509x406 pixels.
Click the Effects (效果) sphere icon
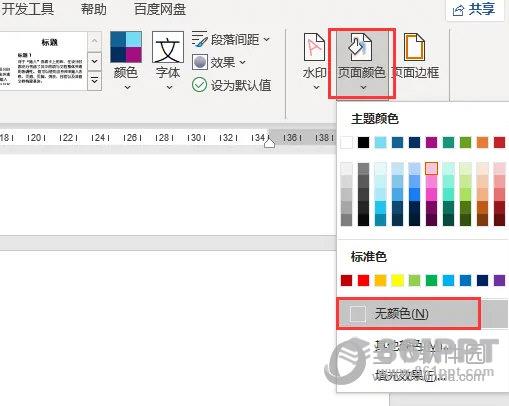click(x=200, y=62)
